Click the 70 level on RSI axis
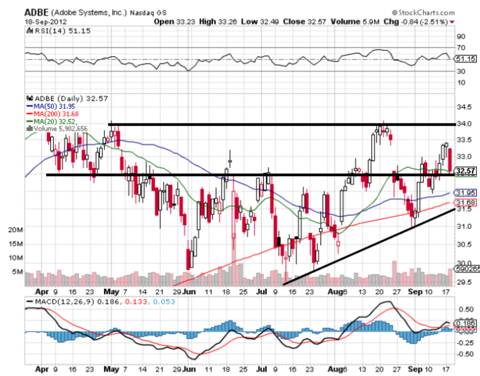Viewport: 480px width, 376px height. [461, 48]
